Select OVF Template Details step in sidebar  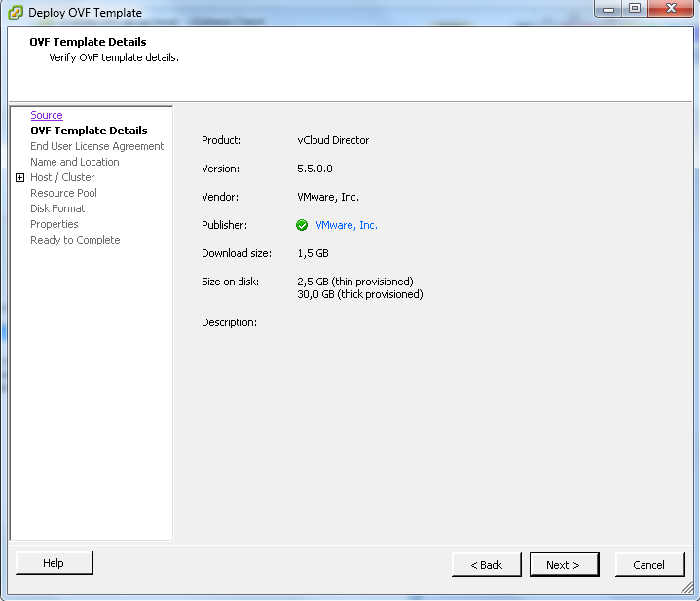point(89,131)
